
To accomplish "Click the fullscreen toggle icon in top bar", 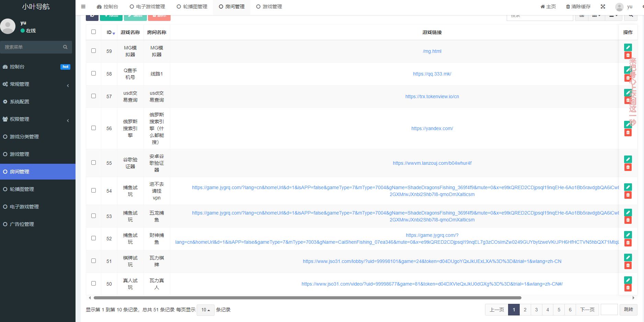I will tap(603, 7).
